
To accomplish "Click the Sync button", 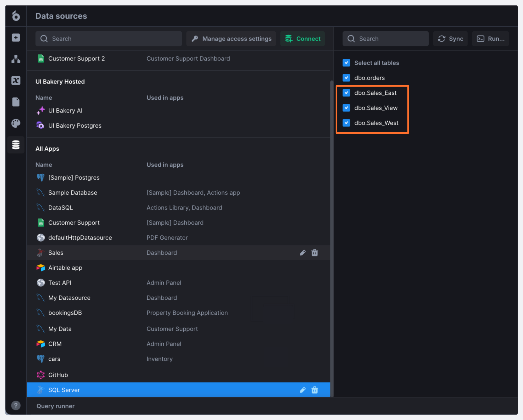I will 450,39.
